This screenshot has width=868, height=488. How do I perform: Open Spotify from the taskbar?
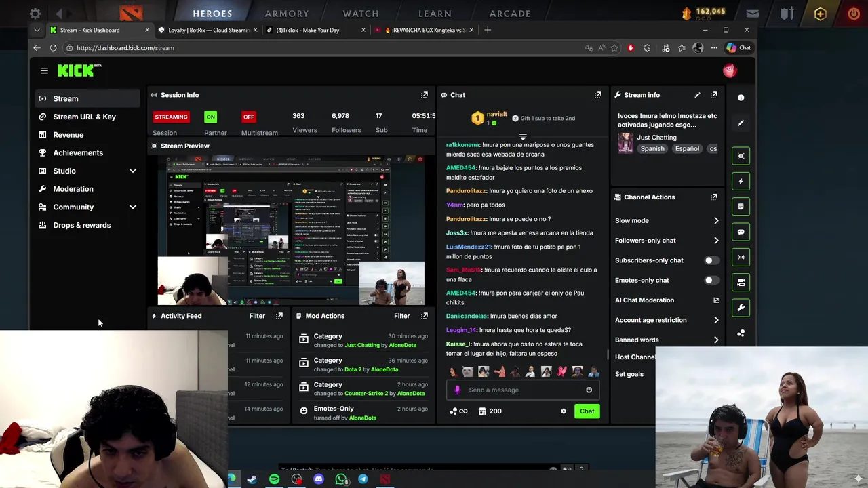[x=274, y=479]
